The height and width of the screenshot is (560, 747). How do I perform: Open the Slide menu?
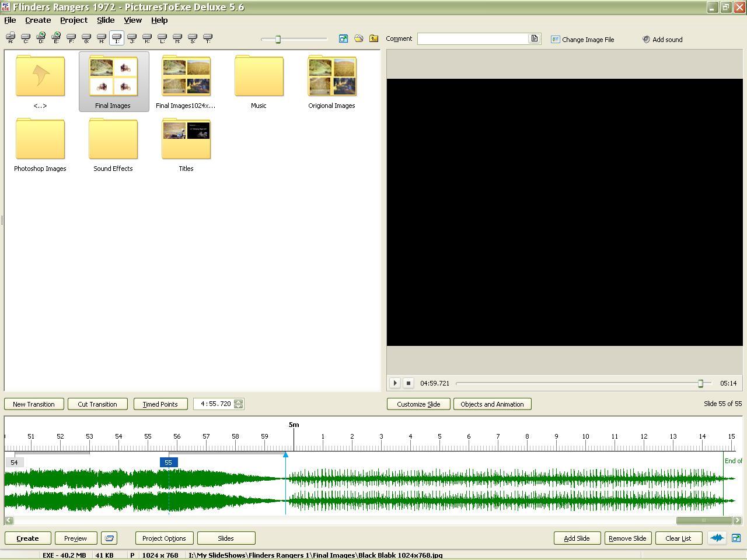click(106, 20)
